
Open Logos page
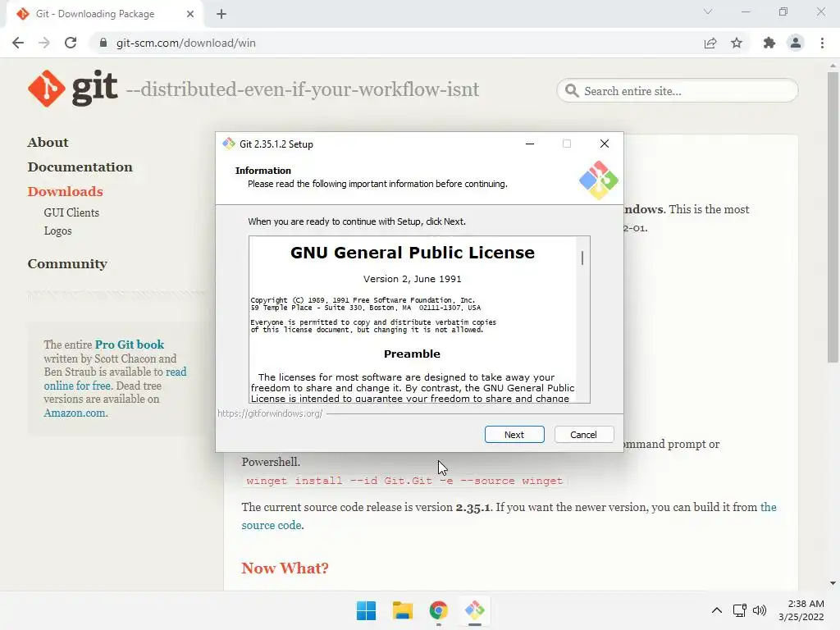click(x=58, y=231)
